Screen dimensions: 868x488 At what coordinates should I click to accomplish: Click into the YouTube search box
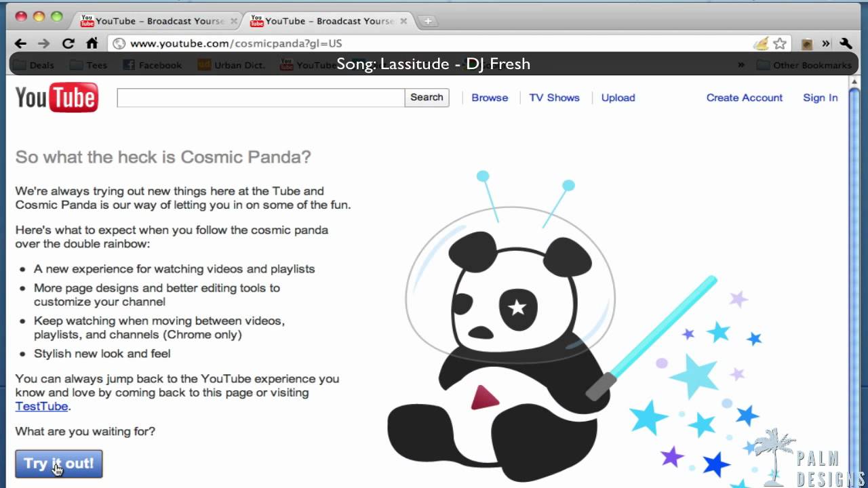[260, 98]
